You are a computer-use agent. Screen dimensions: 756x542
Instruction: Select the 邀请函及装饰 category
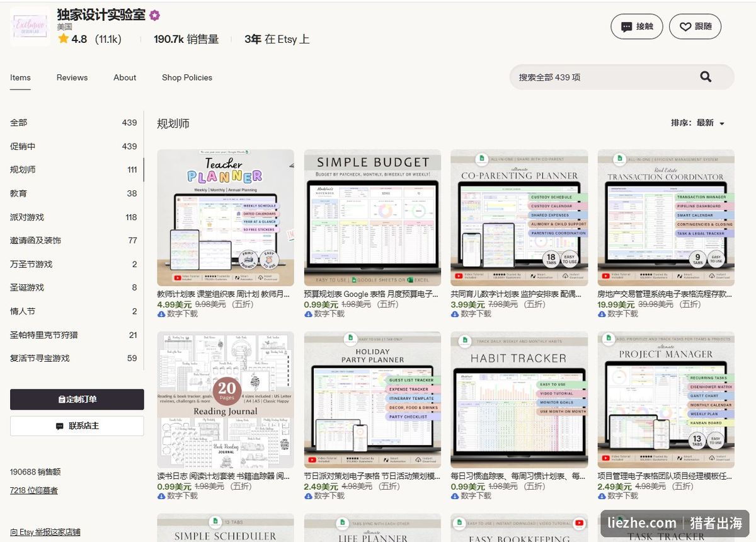point(74,240)
